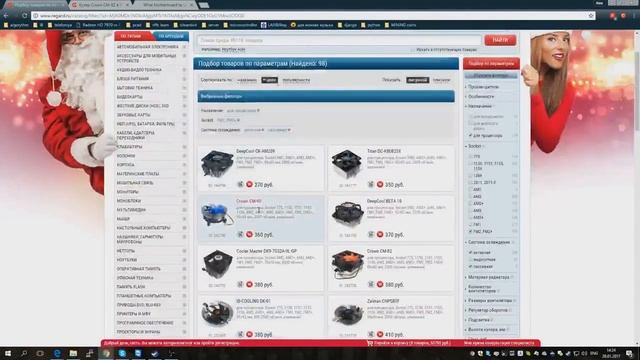This screenshot has width=640, height=360.
Task: Add DeepCool CK-AM209 to cart via red icon
Action: (249, 184)
